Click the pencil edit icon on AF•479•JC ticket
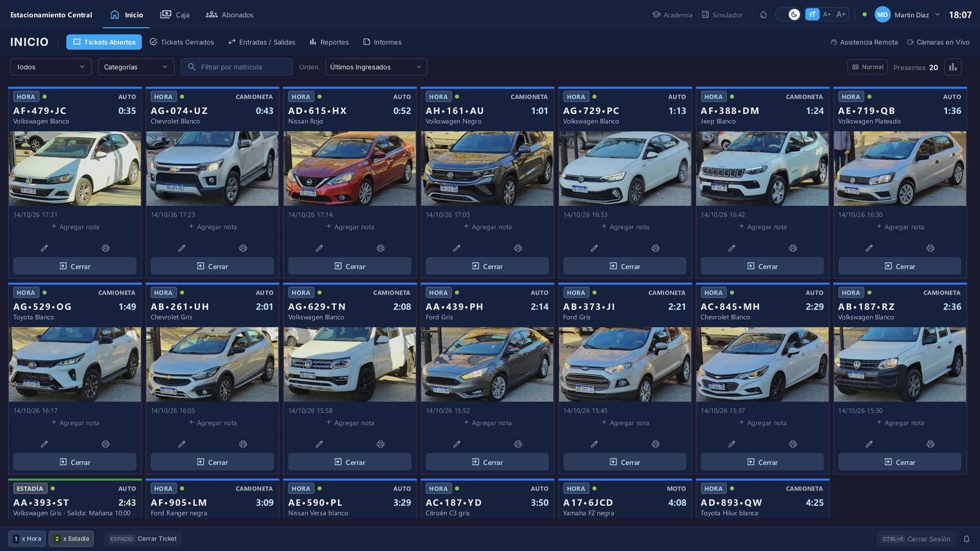 click(x=44, y=248)
